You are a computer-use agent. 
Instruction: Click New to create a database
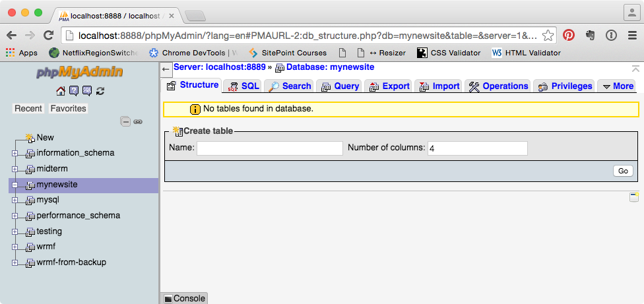tap(45, 137)
